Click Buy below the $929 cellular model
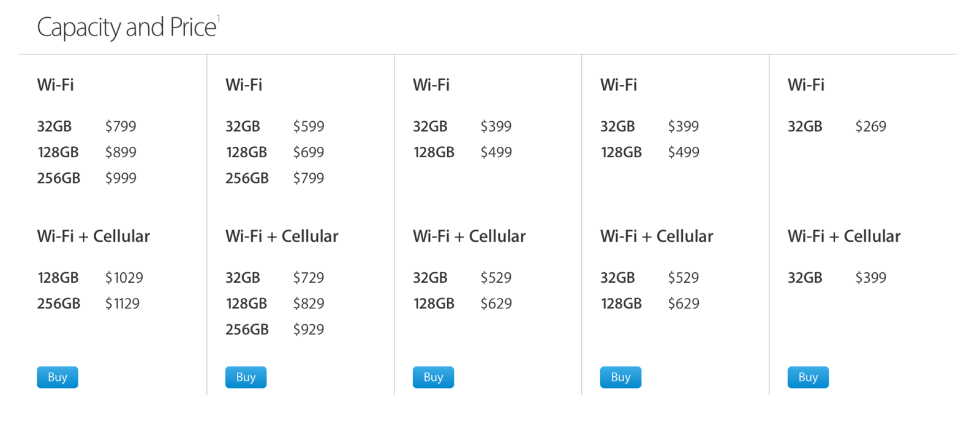This screenshot has height=443, width=980. (246, 378)
